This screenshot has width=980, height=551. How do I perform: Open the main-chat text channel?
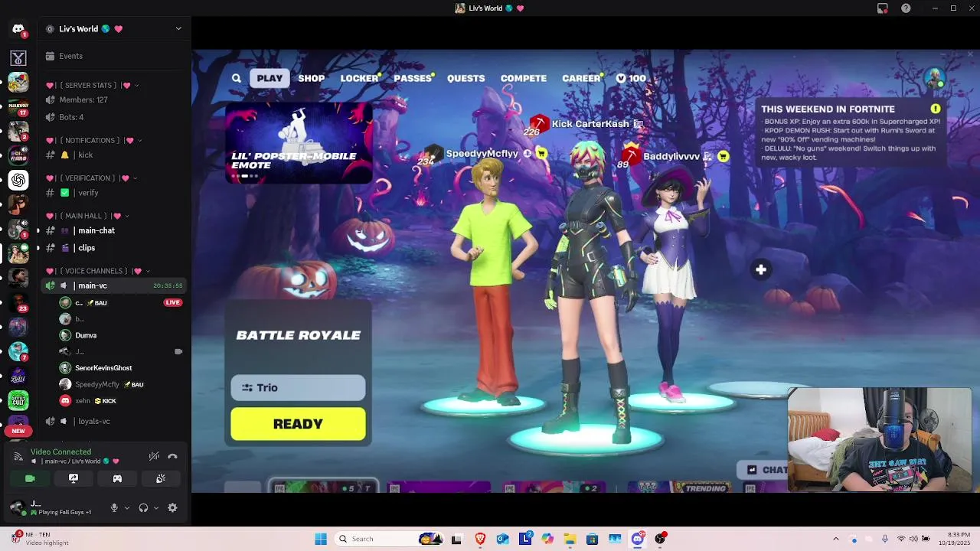pyautogui.click(x=115, y=230)
